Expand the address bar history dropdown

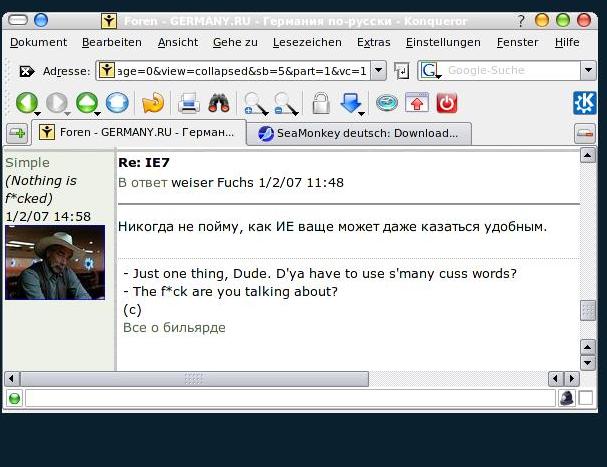point(378,70)
